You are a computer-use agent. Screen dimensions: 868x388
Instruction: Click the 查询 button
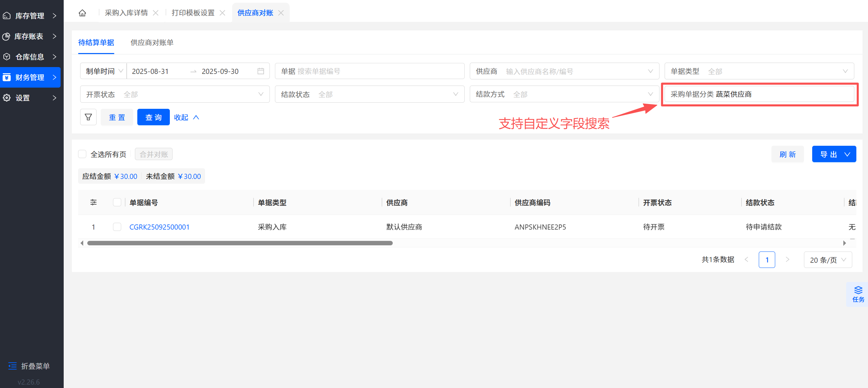click(x=153, y=117)
